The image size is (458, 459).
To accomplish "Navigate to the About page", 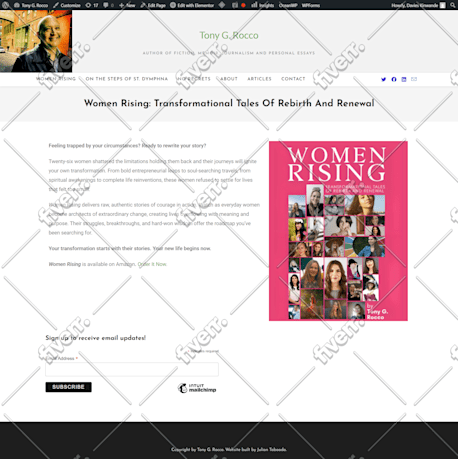I will click(229, 79).
